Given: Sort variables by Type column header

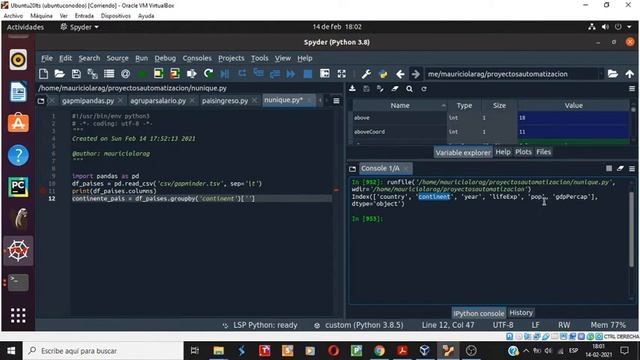Looking at the screenshot, I should point(464,105).
